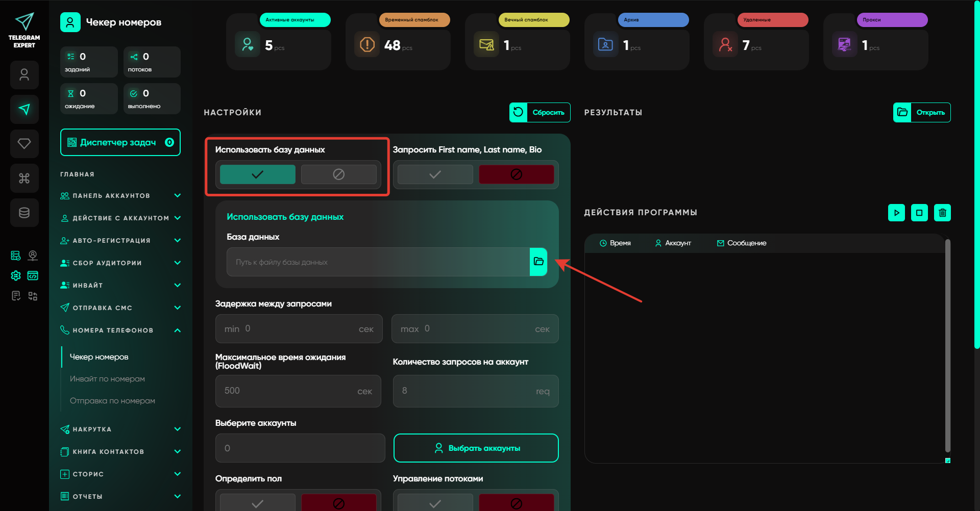
Task: Click the command symbol icon in left sidebar
Action: 24,178
